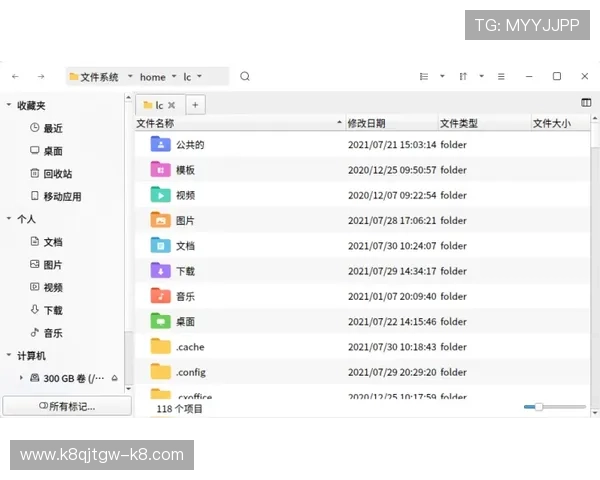Select the 视频 folder icon in list
600x480 pixels.
(x=160, y=195)
